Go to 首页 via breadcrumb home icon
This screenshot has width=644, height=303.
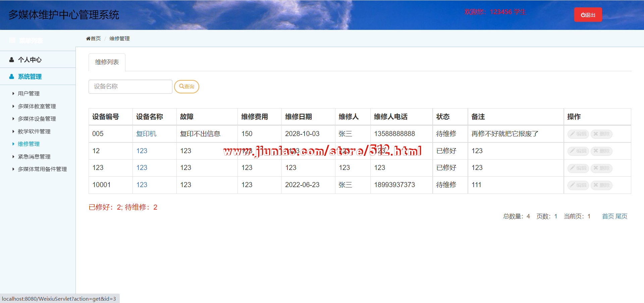[93, 39]
